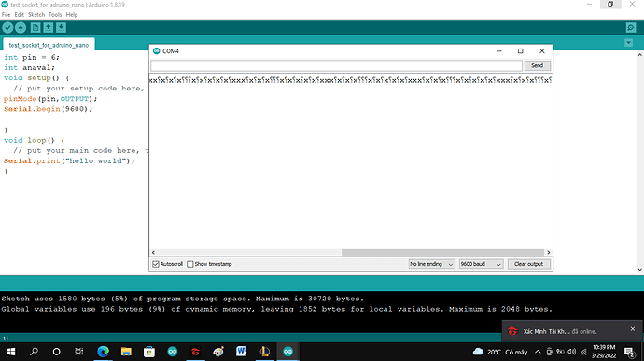This screenshot has height=361, width=644.
Task: Open Serial Monitor magnifier icon in toolbar
Action: 631,27
